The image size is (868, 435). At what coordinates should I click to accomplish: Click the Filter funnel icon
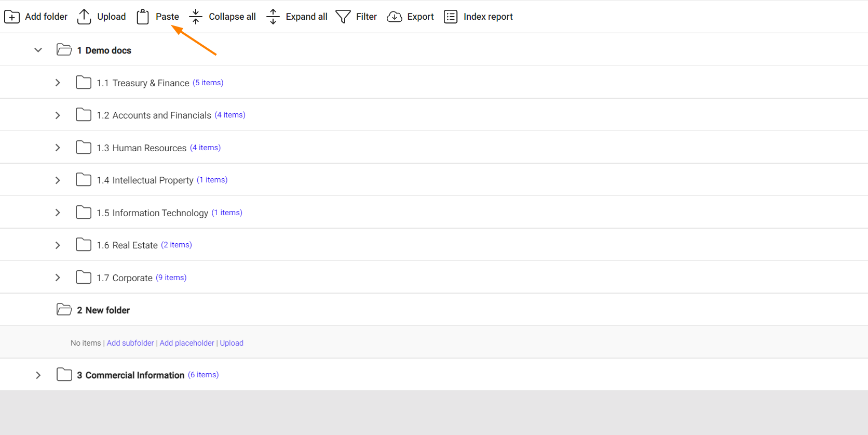(343, 17)
